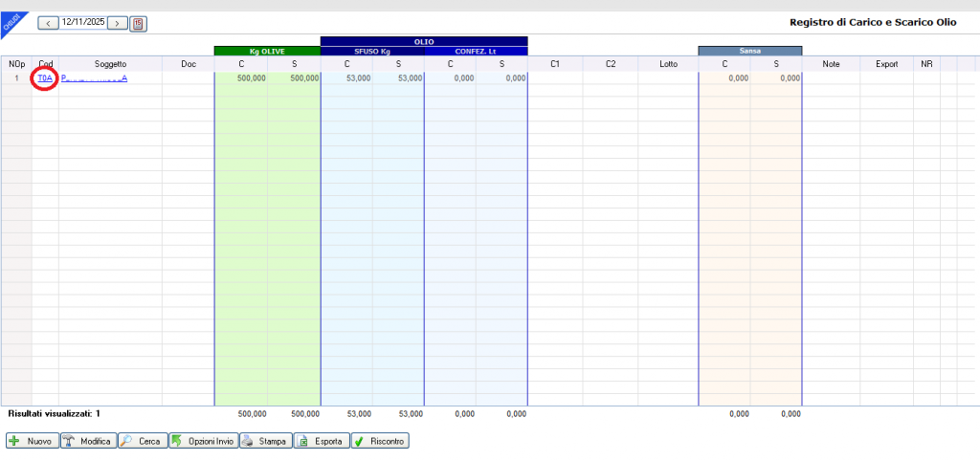Click row 1 Kg OLIVE S cell 500,000

[x=294, y=78]
